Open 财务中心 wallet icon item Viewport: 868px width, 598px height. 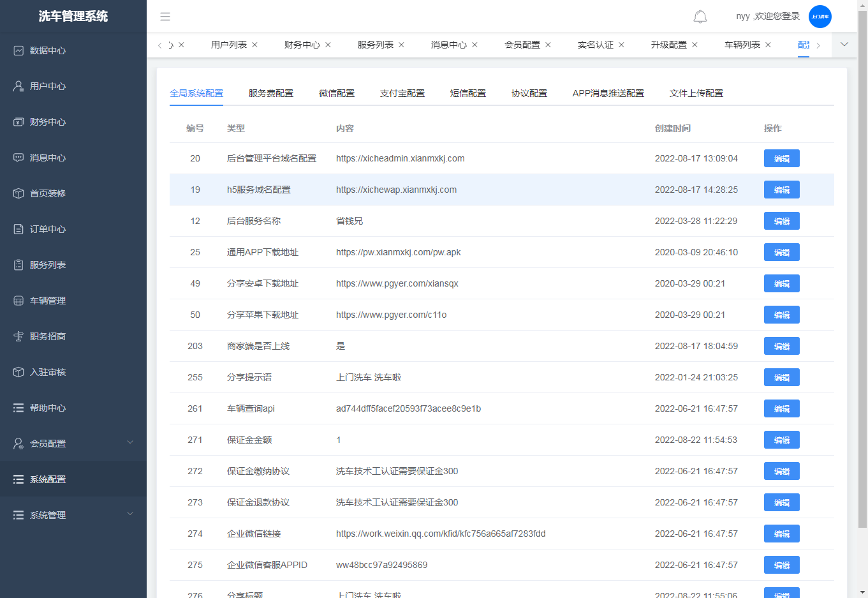click(47, 122)
